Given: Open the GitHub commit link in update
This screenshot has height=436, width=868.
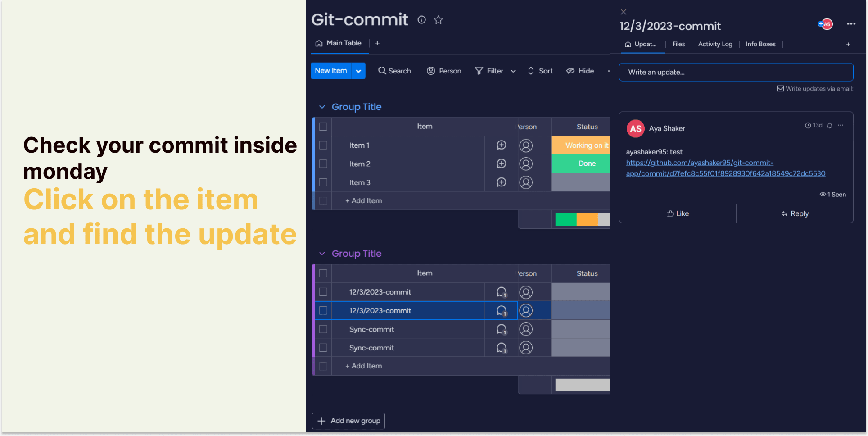Looking at the screenshot, I should click(x=725, y=168).
